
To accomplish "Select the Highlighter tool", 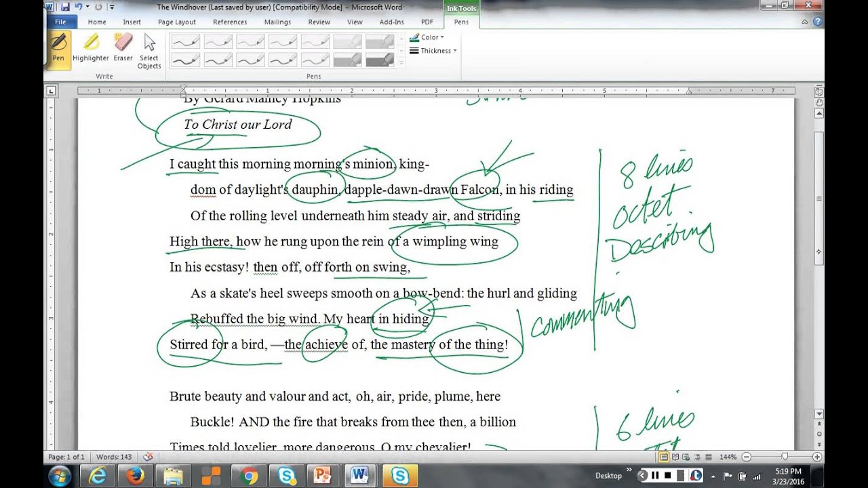I will click(91, 48).
